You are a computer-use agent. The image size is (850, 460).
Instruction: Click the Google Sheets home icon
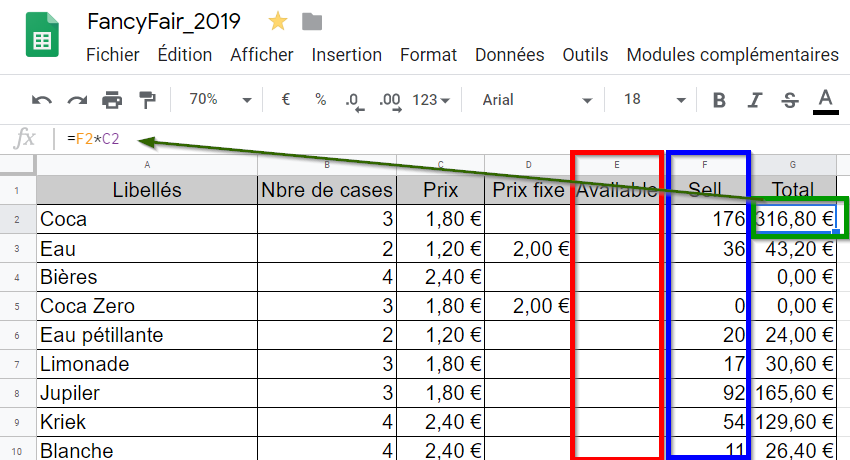tap(42, 40)
